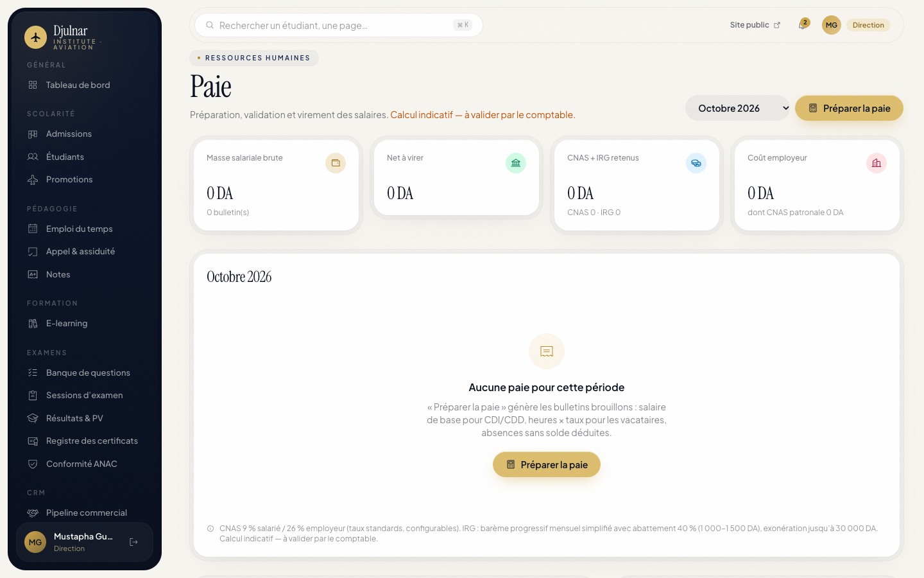Image resolution: width=924 pixels, height=578 pixels.
Task: Click the Djulnar airplane logo icon
Action: 36,37
